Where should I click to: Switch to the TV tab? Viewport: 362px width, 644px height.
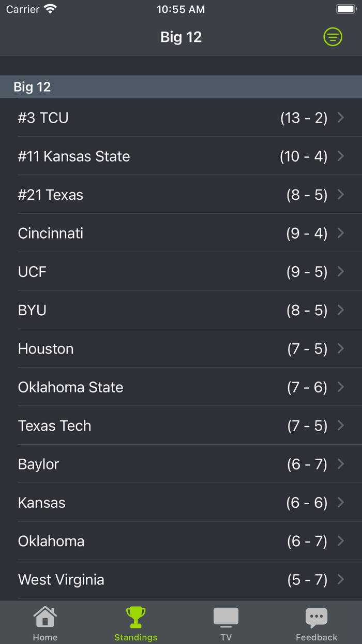pos(226,622)
